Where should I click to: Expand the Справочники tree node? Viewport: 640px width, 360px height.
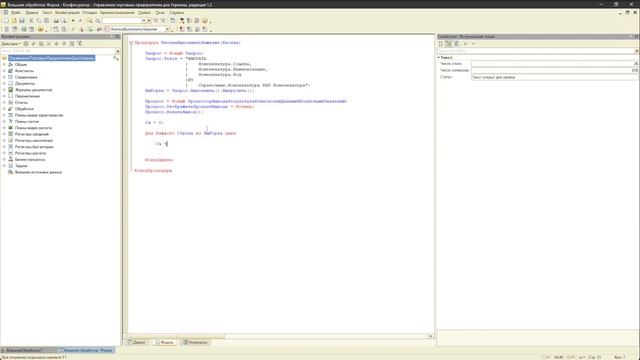tap(4, 77)
